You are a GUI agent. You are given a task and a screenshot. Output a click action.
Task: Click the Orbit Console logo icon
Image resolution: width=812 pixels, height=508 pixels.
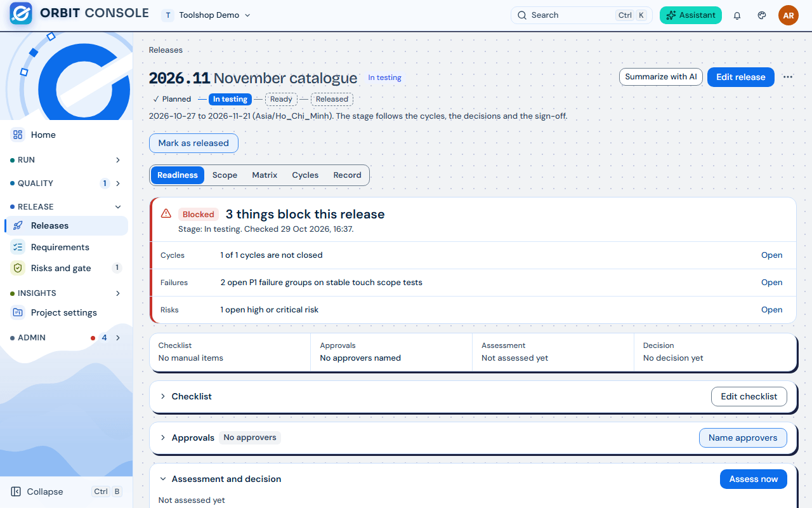(x=21, y=14)
